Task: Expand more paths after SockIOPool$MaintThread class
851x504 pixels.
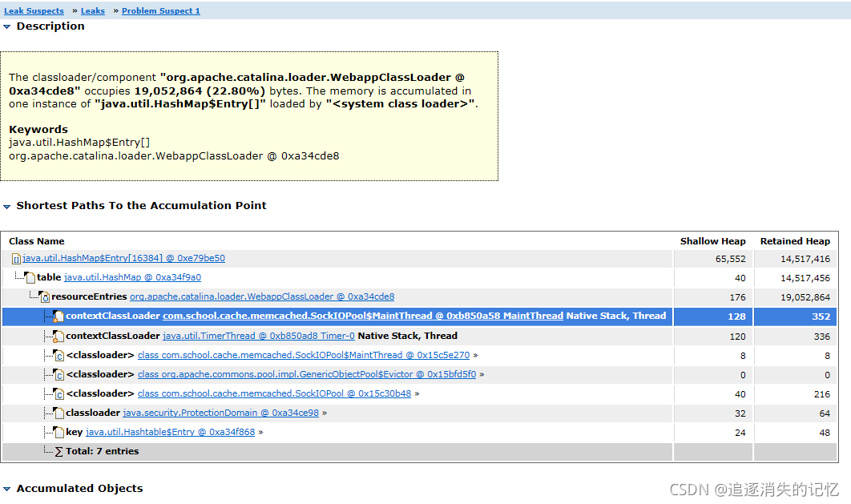Action: coord(475,355)
